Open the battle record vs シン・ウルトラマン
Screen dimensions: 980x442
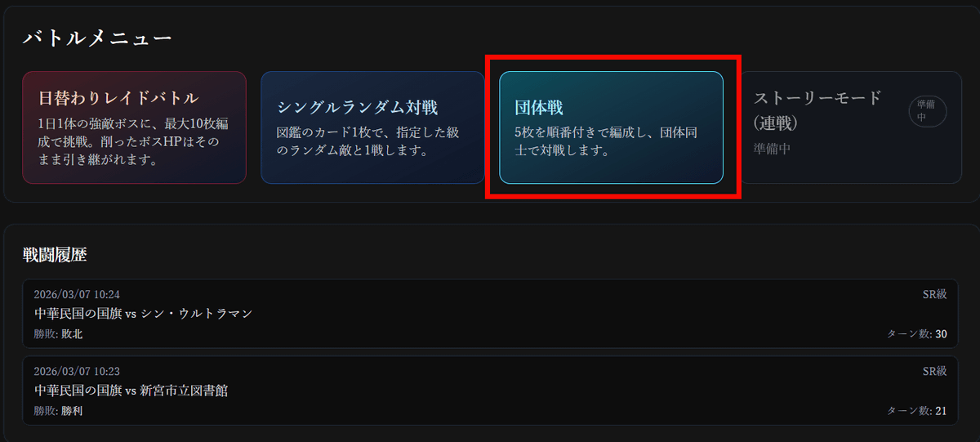pyautogui.click(x=490, y=314)
